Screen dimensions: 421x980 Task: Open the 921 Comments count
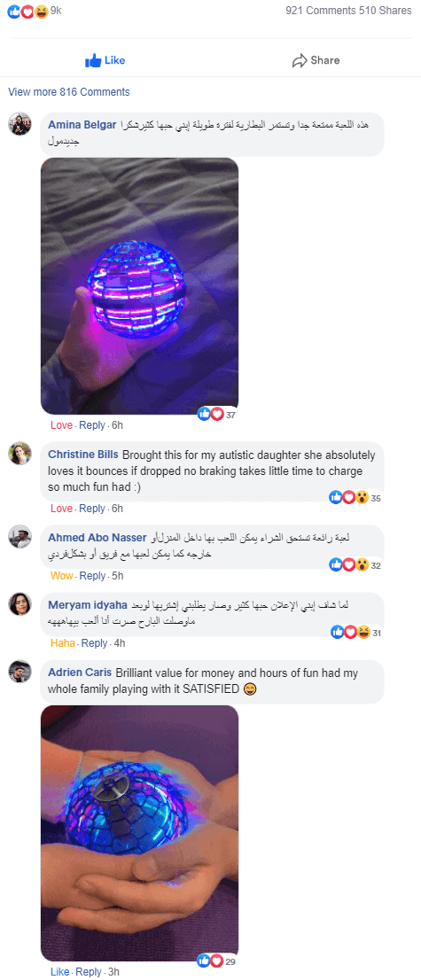pyautogui.click(x=320, y=11)
